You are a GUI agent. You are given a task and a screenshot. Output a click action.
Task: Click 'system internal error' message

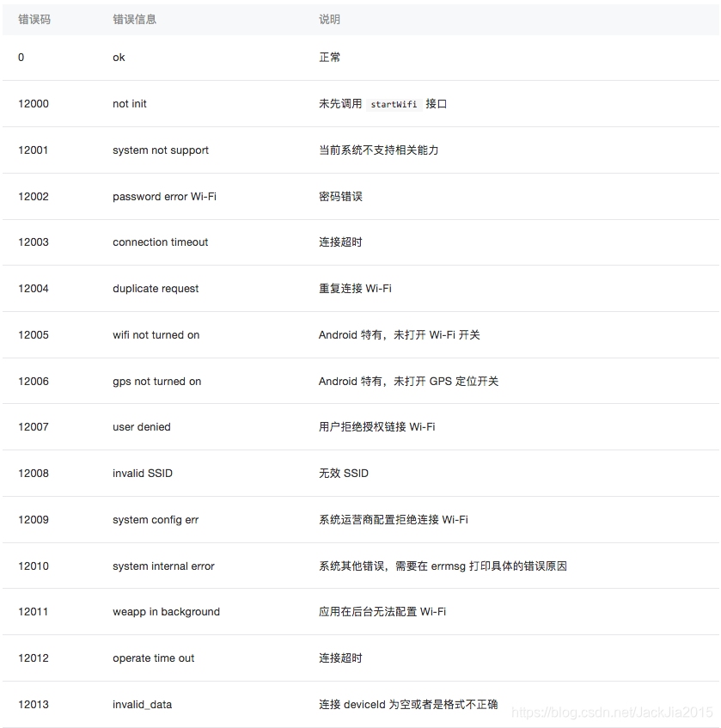[x=163, y=566]
